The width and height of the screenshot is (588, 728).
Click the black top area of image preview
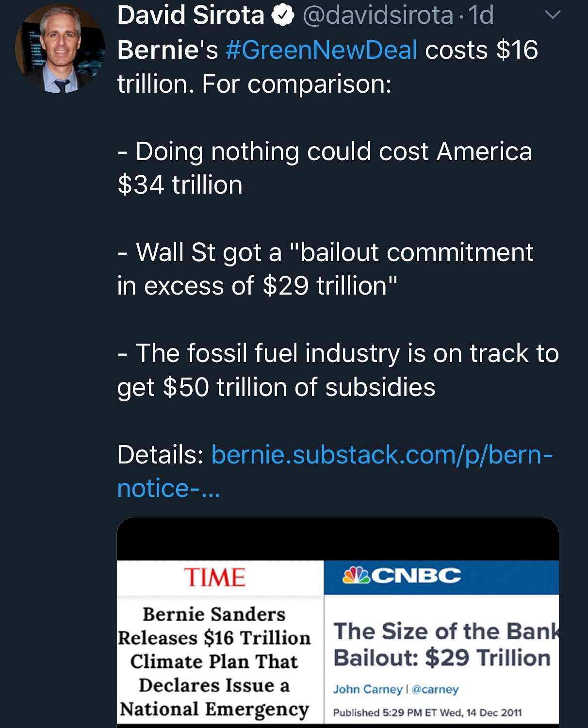click(x=338, y=539)
